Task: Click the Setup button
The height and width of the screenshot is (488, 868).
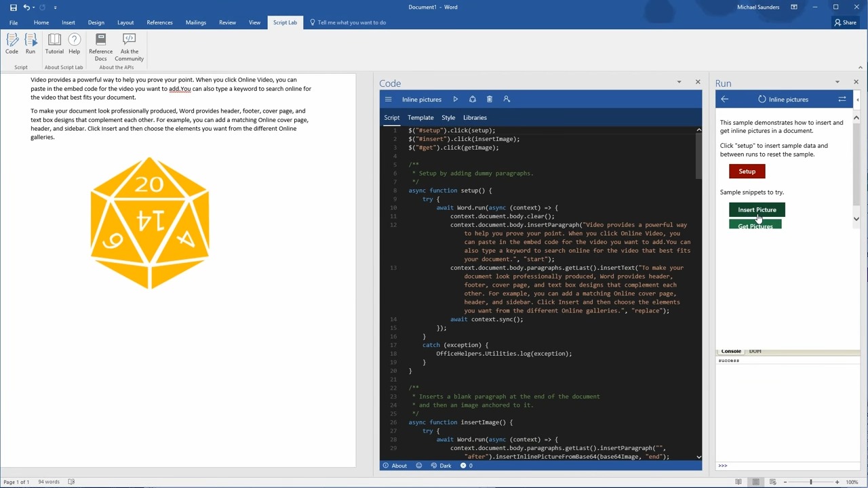Action: (x=747, y=171)
